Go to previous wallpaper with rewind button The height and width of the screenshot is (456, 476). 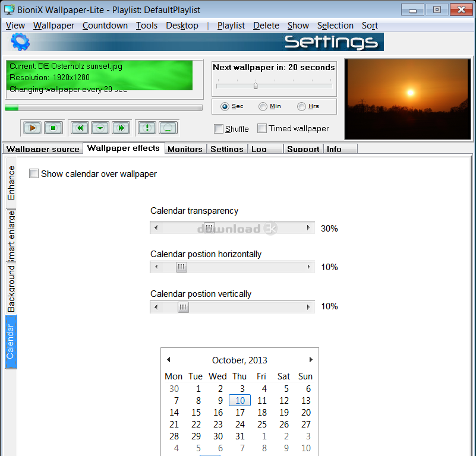[80, 128]
